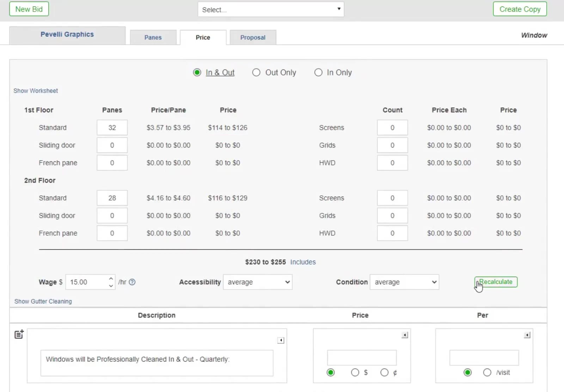Switch to the Panes tab
The image size is (564, 392).
click(x=153, y=37)
